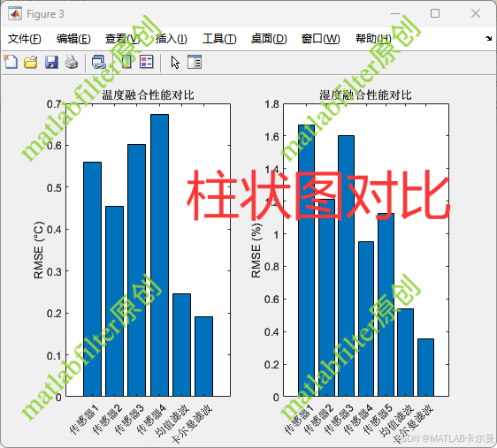Image resolution: width=497 pixels, height=448 pixels.
Task: Click the Print Figure icon
Action: pos(72,62)
